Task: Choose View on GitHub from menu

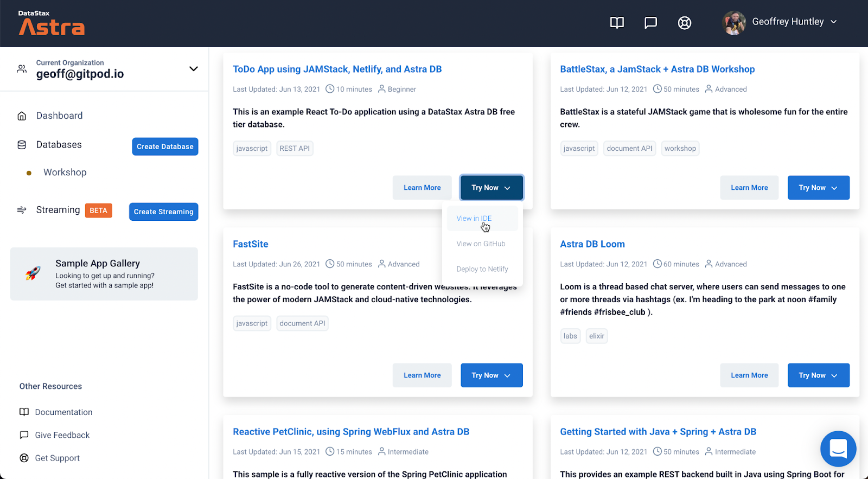Action: pyautogui.click(x=481, y=244)
